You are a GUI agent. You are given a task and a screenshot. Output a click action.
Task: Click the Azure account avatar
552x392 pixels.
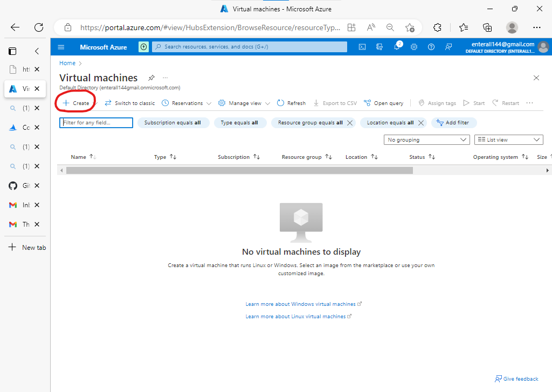543,47
